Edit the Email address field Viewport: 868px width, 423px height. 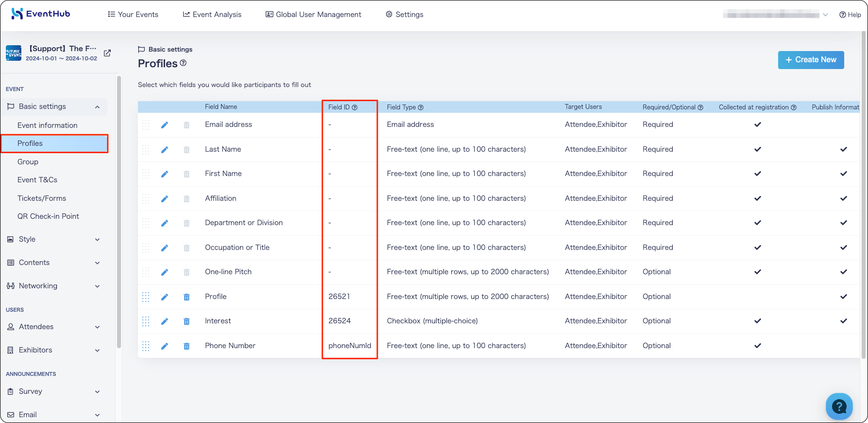pyautogui.click(x=165, y=125)
